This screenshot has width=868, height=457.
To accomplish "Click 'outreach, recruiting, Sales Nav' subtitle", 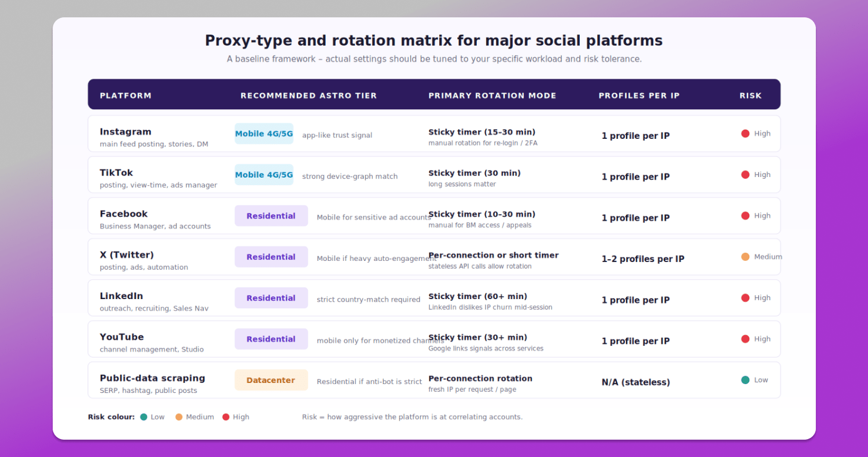I will [154, 308].
